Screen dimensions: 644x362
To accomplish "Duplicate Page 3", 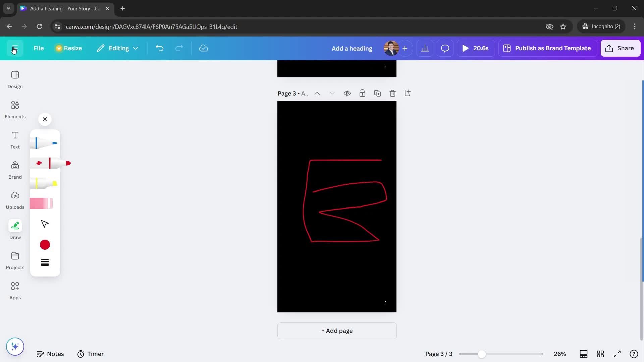I will pyautogui.click(x=377, y=93).
